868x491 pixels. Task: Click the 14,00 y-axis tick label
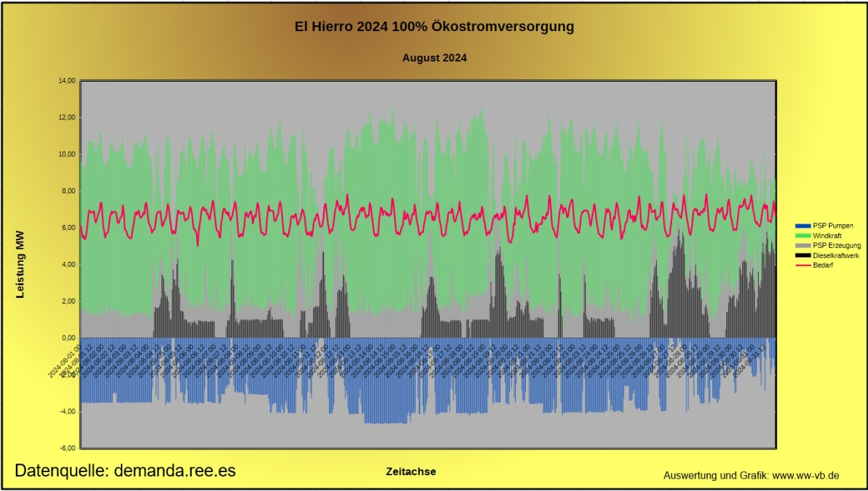(67, 81)
